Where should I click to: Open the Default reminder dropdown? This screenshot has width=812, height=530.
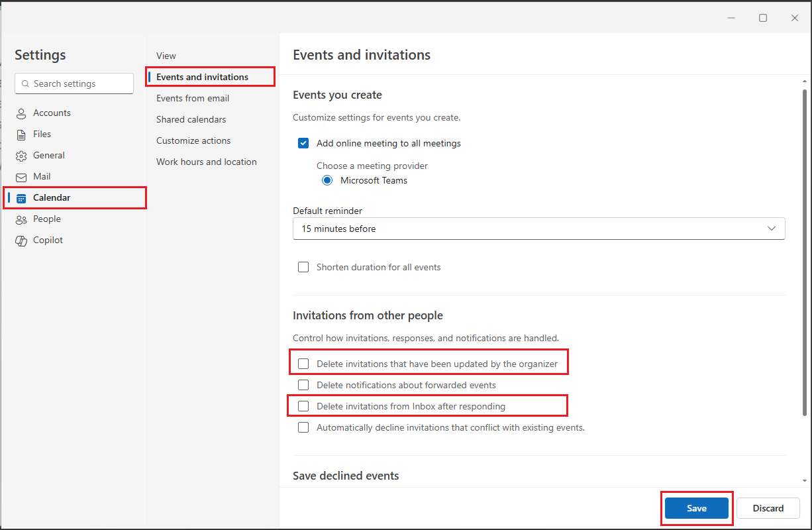pos(538,229)
